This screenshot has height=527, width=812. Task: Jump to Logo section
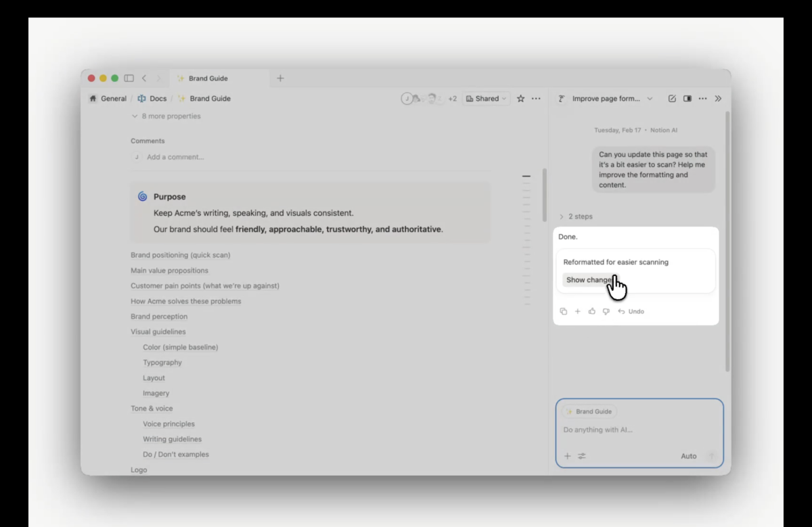[x=139, y=469]
